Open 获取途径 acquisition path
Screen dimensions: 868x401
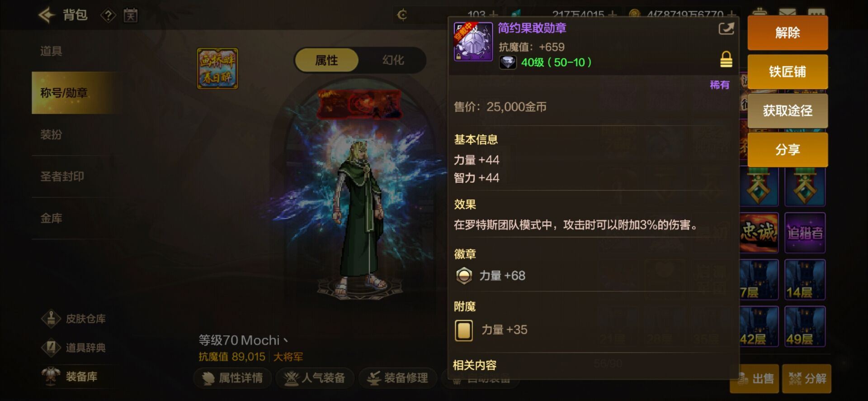(x=788, y=110)
